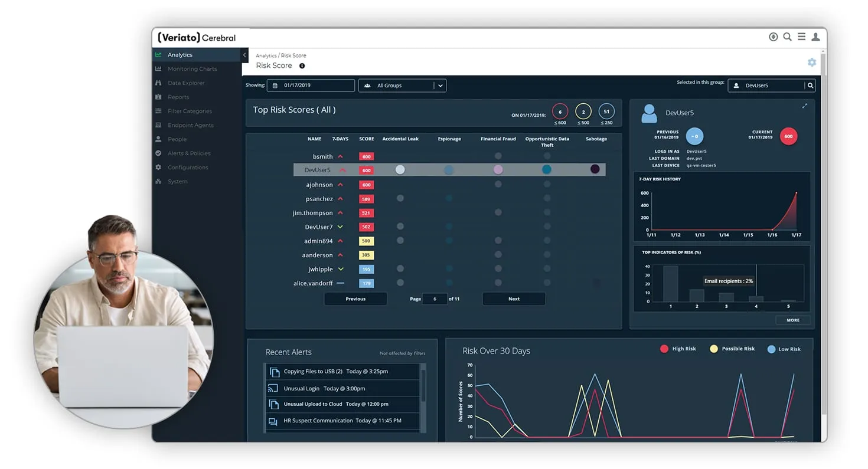
Task: Select alice.vandorff in risk table
Action: pos(313,284)
